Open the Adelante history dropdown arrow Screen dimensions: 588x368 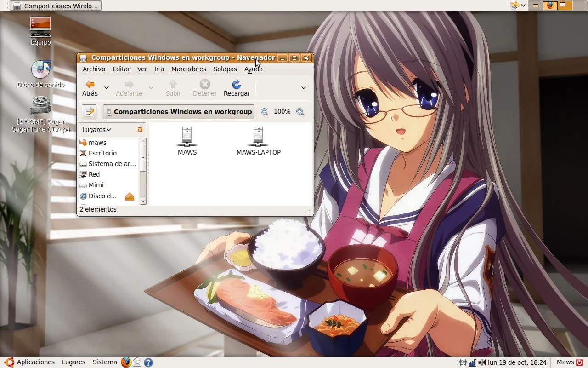(151, 88)
